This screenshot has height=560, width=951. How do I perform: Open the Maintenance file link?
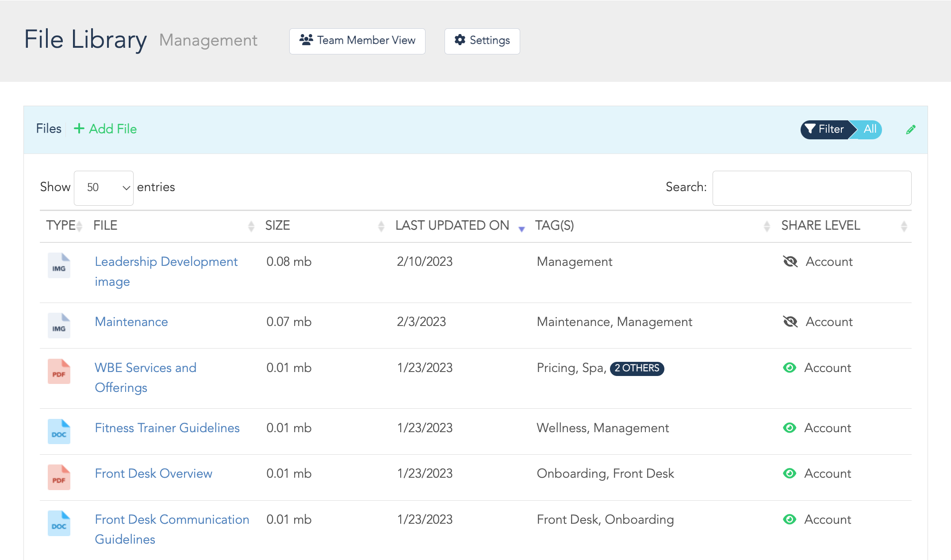tap(131, 322)
